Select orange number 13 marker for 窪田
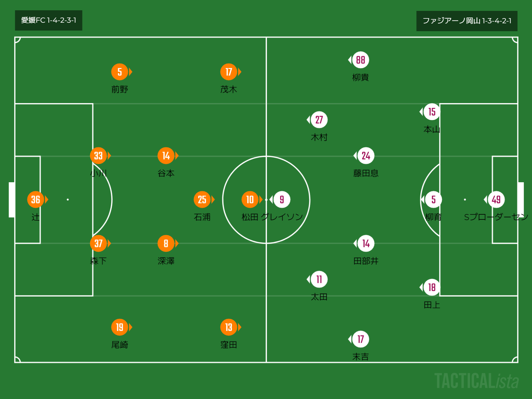Image resolution: width=532 pixels, height=399 pixels. [229, 327]
